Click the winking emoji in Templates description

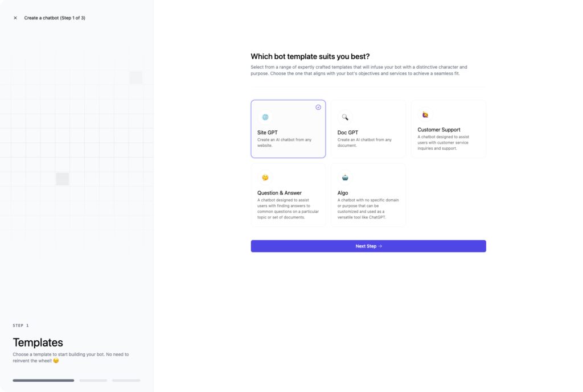pos(56,360)
